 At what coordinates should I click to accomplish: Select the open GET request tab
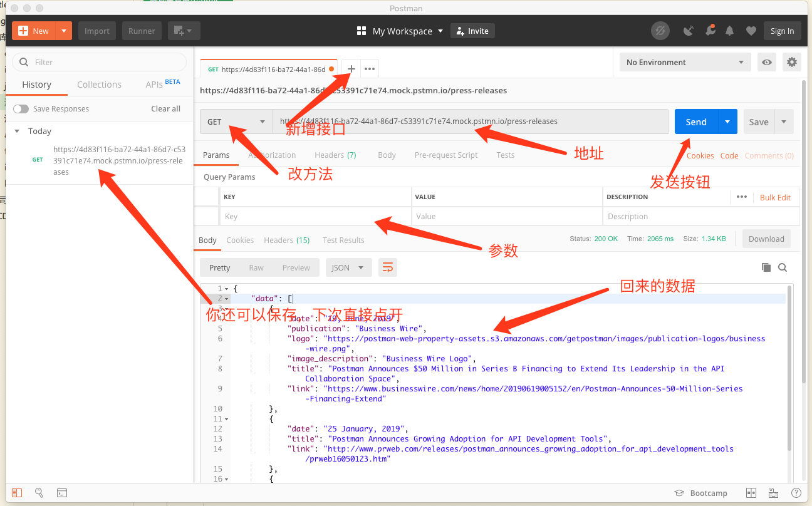tap(270, 69)
